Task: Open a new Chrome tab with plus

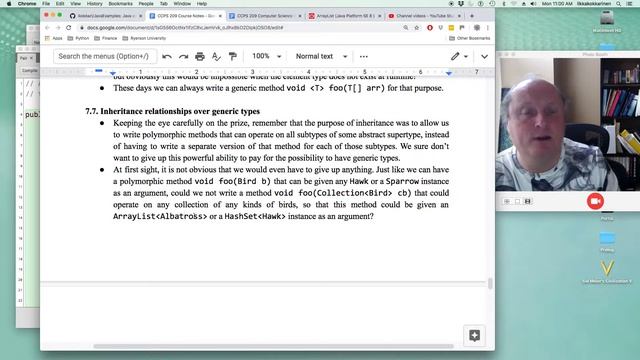Action: pos(472,16)
